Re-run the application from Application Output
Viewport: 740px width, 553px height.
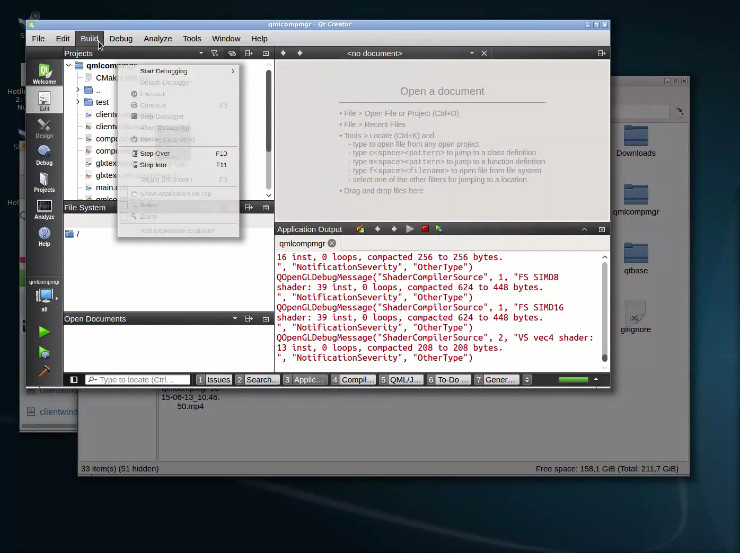410,229
